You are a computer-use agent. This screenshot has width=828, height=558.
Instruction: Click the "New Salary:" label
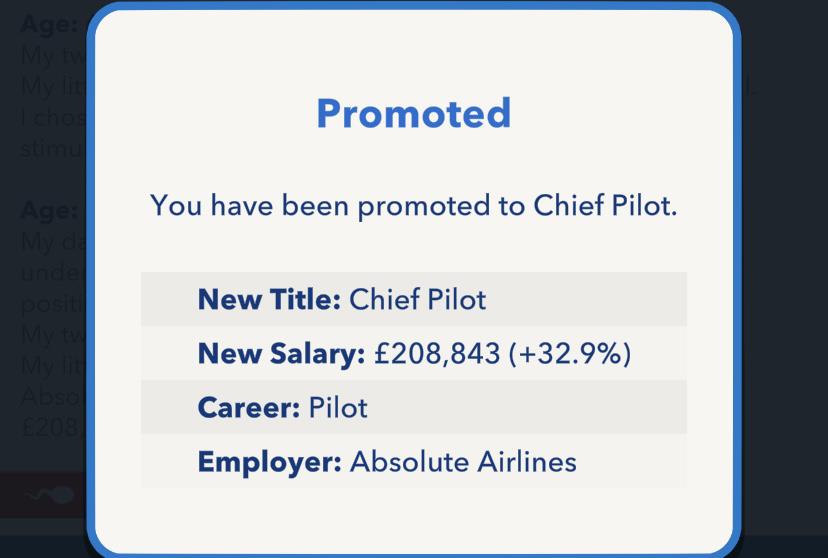pos(281,353)
